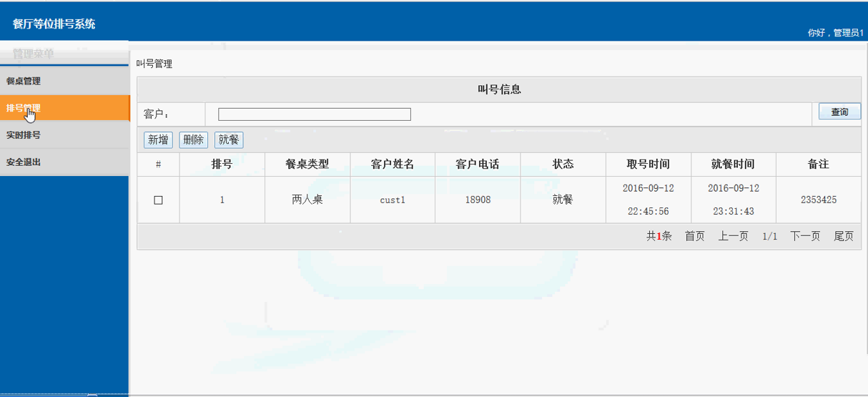
Task: Click the 排号 column header
Action: click(222, 164)
